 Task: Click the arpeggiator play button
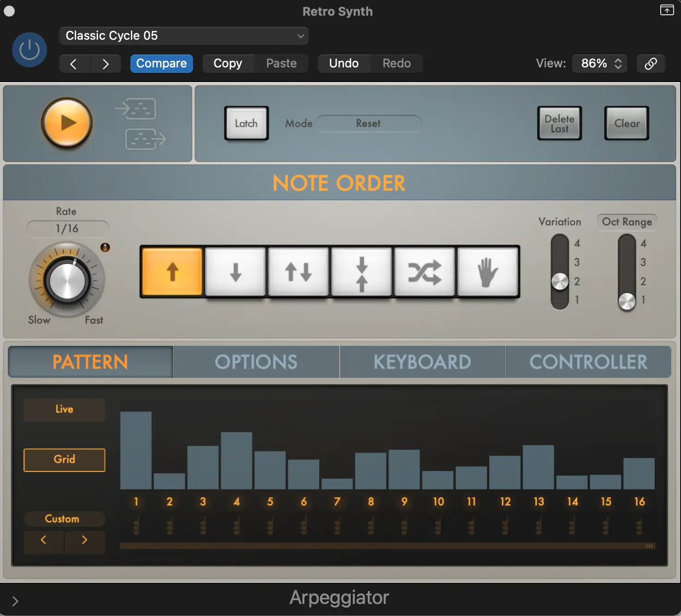67,123
